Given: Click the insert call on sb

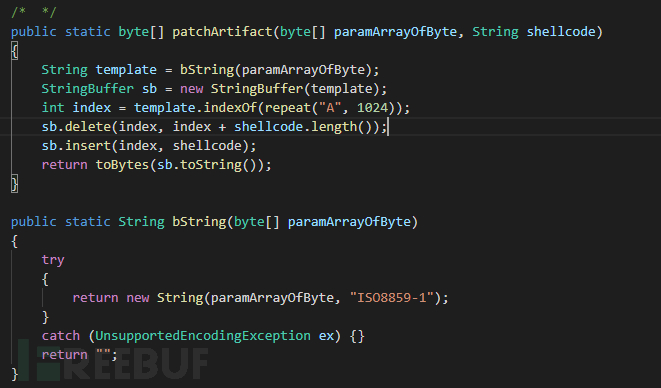Looking at the screenshot, I should [88, 146].
